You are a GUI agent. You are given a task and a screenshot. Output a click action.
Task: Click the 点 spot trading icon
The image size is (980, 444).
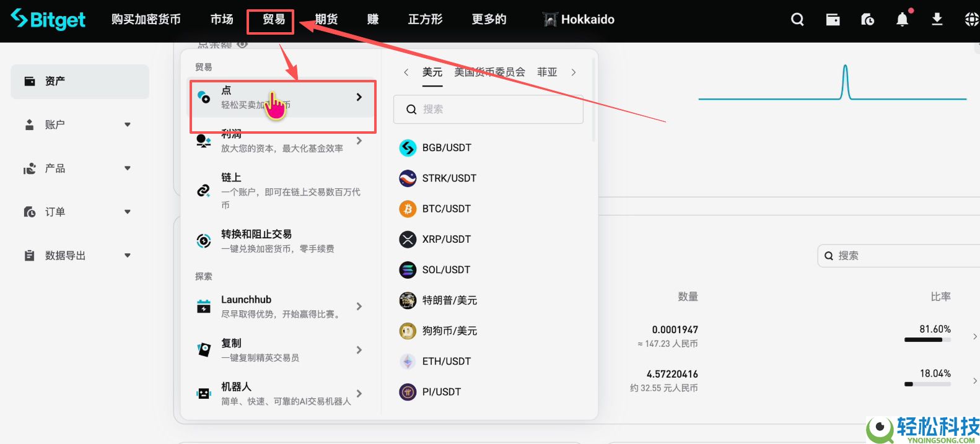point(203,97)
